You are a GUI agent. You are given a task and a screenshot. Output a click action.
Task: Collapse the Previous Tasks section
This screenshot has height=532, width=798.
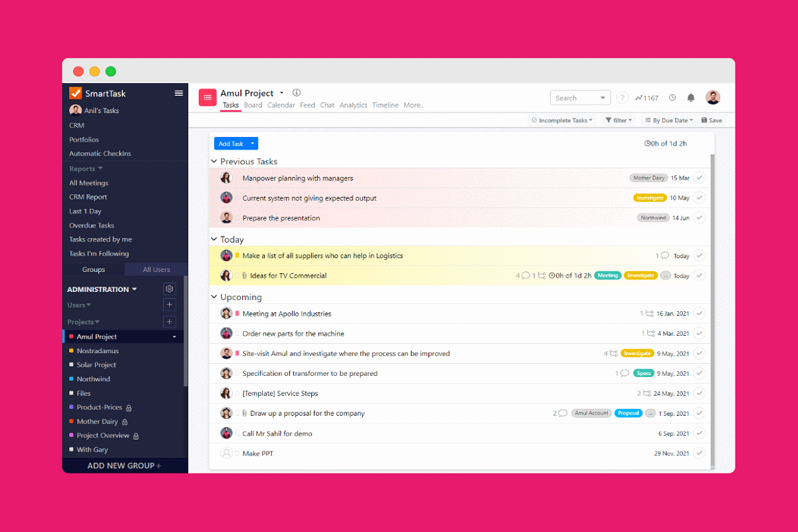(213, 161)
